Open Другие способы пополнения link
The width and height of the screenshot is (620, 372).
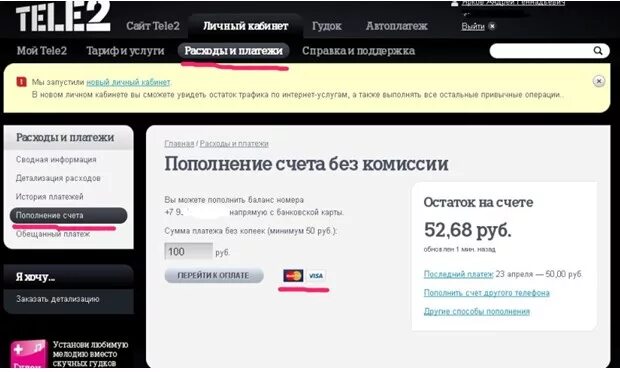pyautogui.click(x=476, y=312)
